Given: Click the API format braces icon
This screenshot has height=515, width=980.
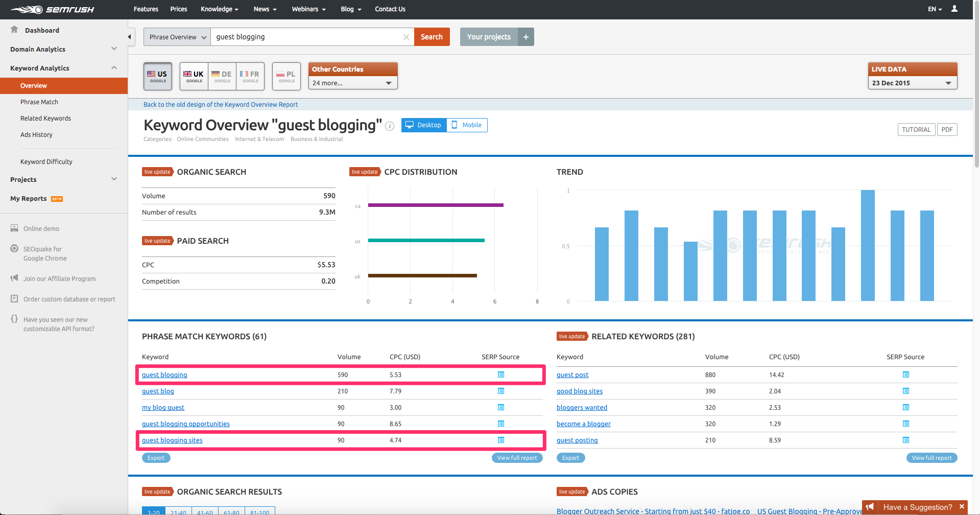Looking at the screenshot, I should 14,319.
